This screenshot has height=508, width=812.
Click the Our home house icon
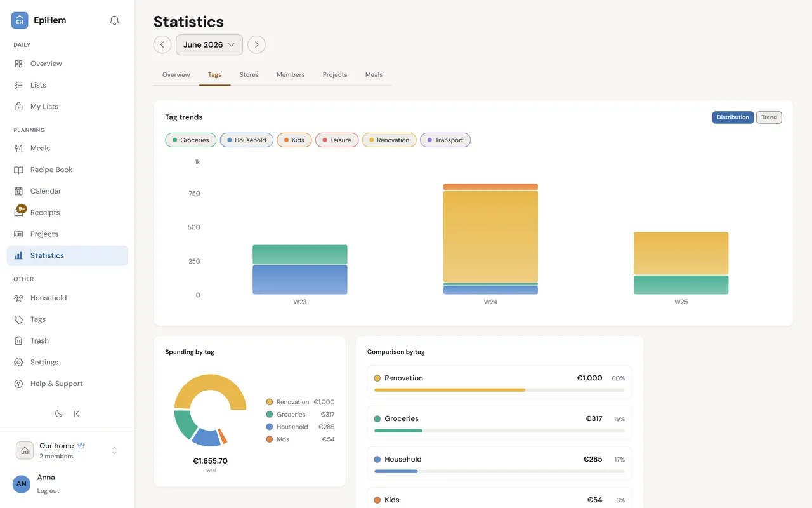(x=25, y=450)
